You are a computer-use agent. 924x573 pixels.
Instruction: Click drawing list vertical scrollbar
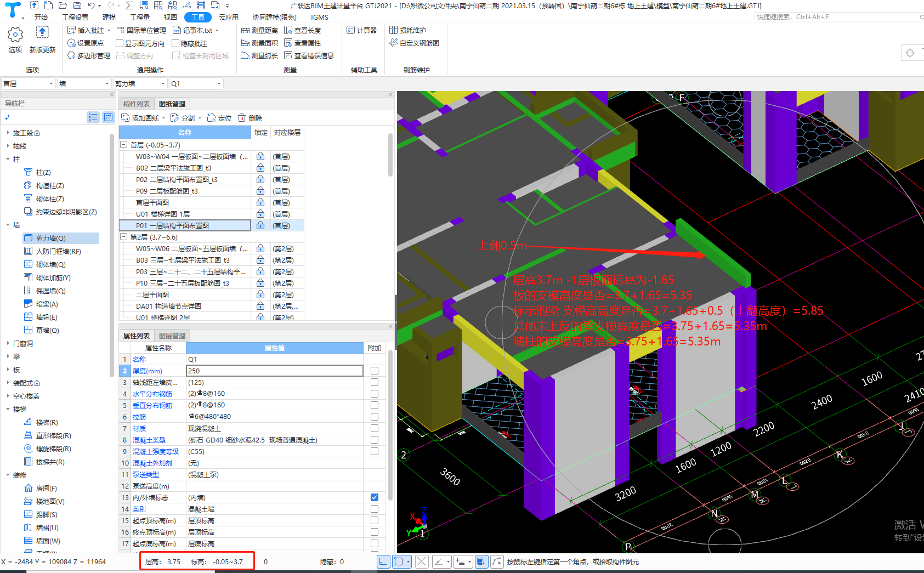(x=390, y=155)
